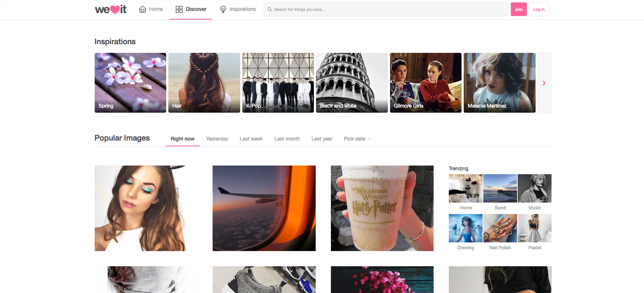The image size is (644, 293).
Task: Click the Home house icon
Action: (x=142, y=9)
